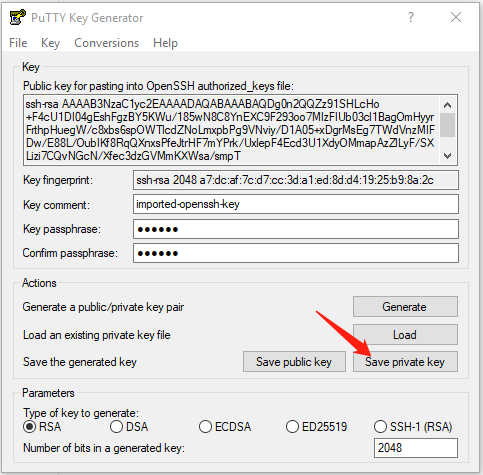Click the 'Key passphrase:' label

click(x=62, y=229)
